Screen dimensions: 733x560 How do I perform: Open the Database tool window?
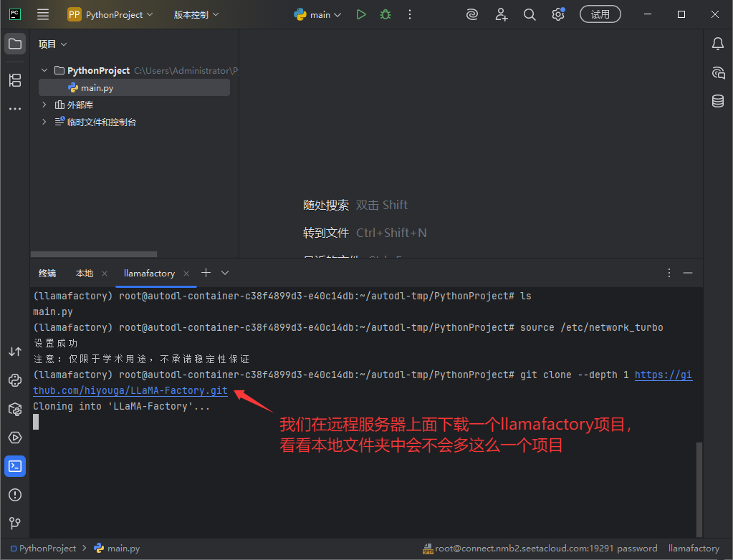tap(718, 101)
